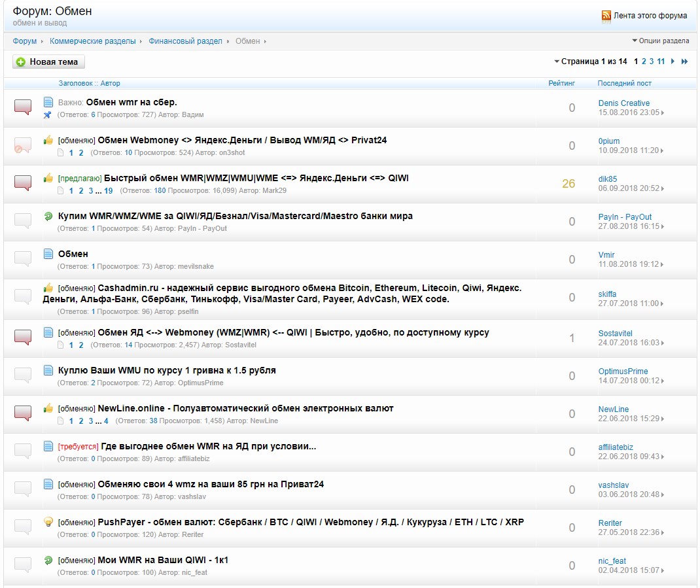Click the green plus icon on Новая тема
This screenshot has height=588, width=700.
point(20,62)
